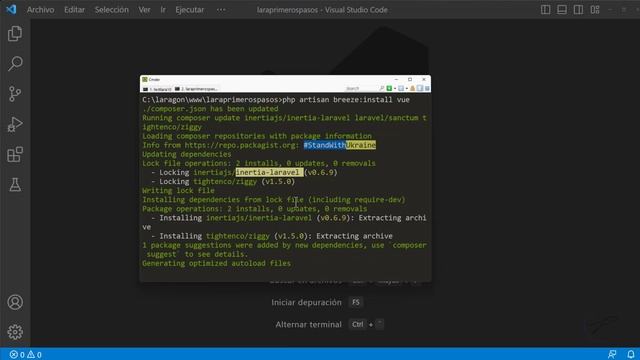Click the Cmder app icon in titlebar
Image resolution: width=640 pixels, height=360 pixels.
(x=144, y=80)
